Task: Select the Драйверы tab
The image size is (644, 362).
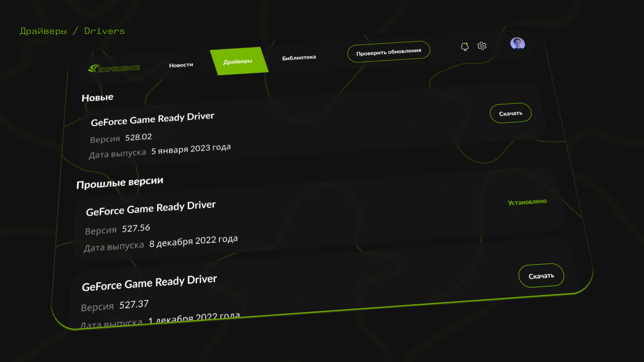Action: pos(238,61)
